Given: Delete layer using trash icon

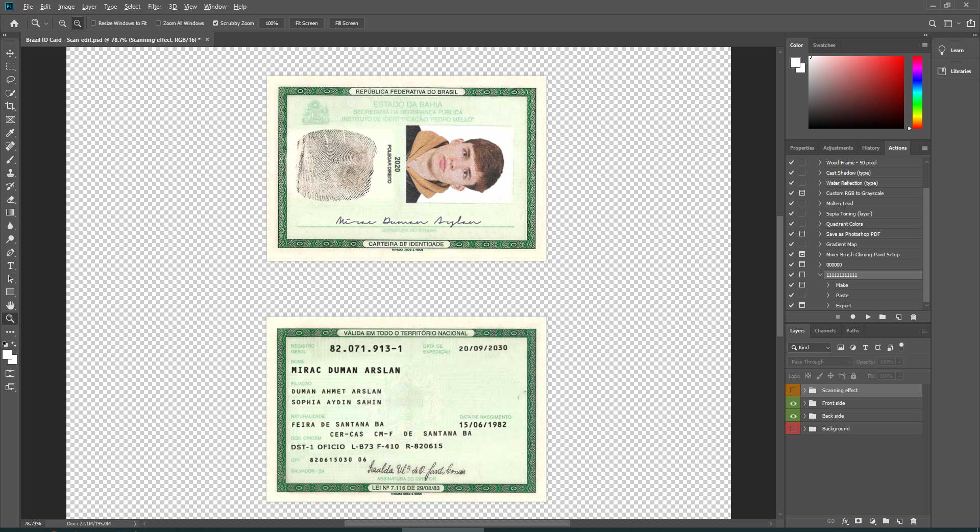Looking at the screenshot, I should [x=913, y=522].
